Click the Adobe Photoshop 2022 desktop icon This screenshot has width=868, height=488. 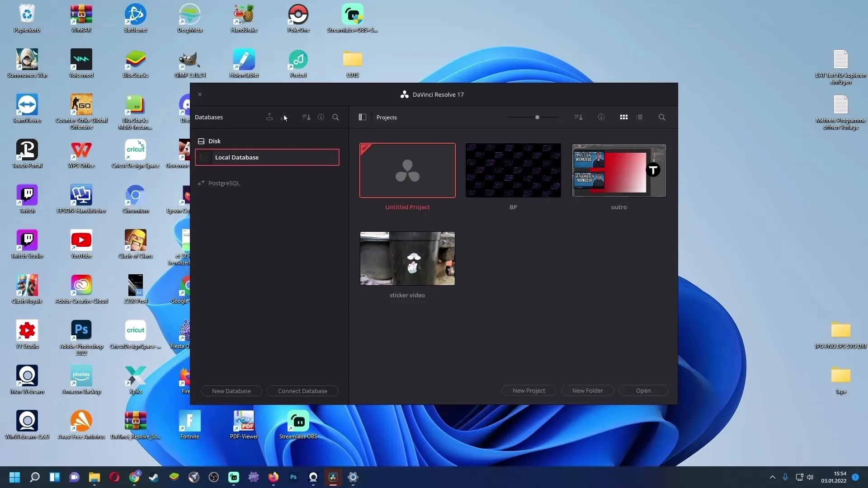81,337
